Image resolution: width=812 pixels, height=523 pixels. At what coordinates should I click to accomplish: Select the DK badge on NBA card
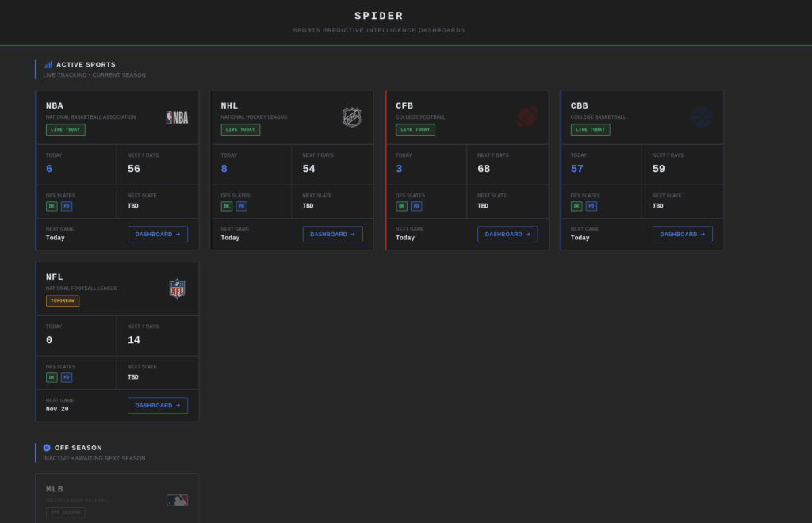[x=52, y=206]
